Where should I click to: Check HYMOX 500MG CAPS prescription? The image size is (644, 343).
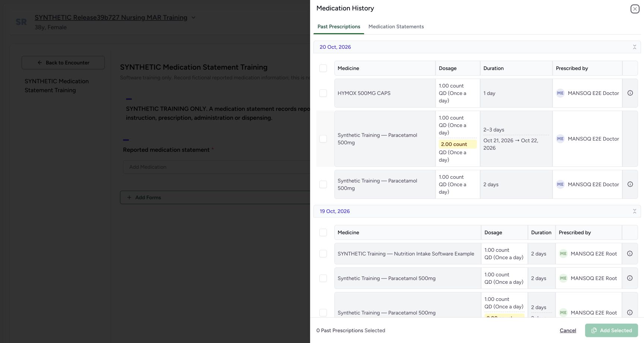click(x=323, y=93)
